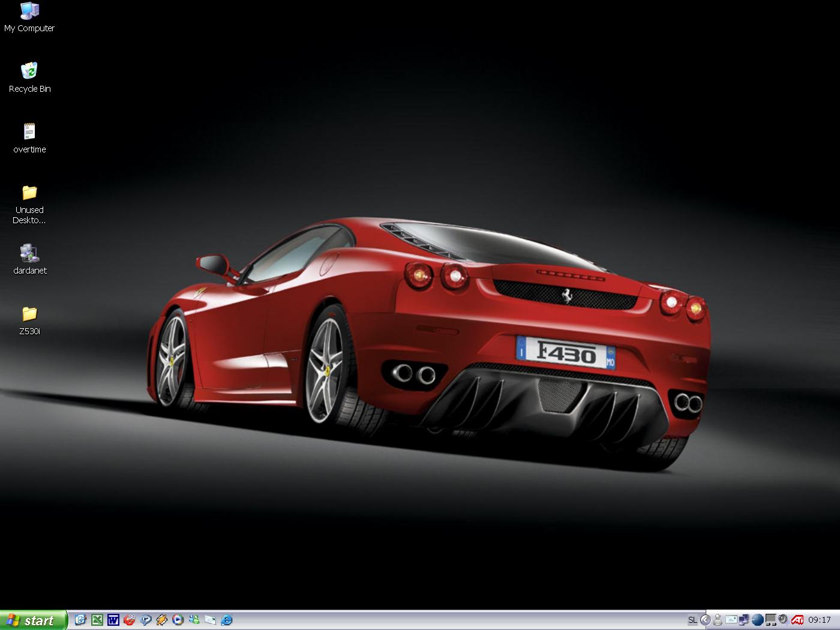
Task: Launch Word from Quick Launch
Action: click(x=113, y=620)
